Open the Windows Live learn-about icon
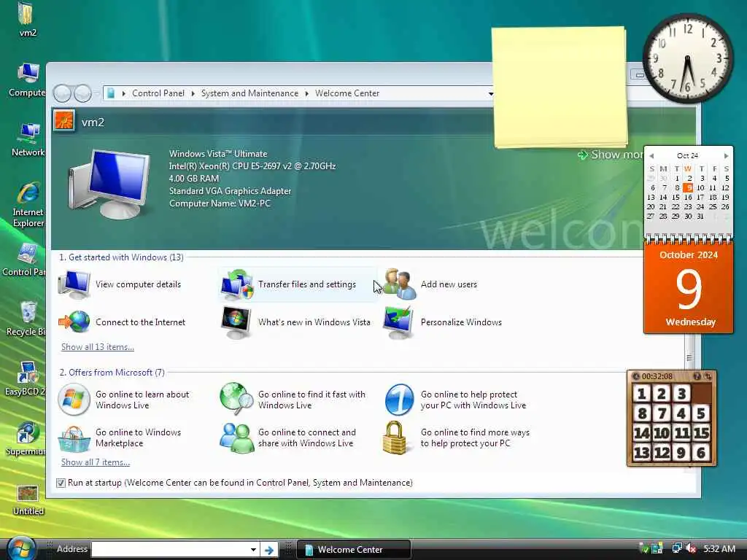This screenshot has height=560, width=747. (x=74, y=400)
